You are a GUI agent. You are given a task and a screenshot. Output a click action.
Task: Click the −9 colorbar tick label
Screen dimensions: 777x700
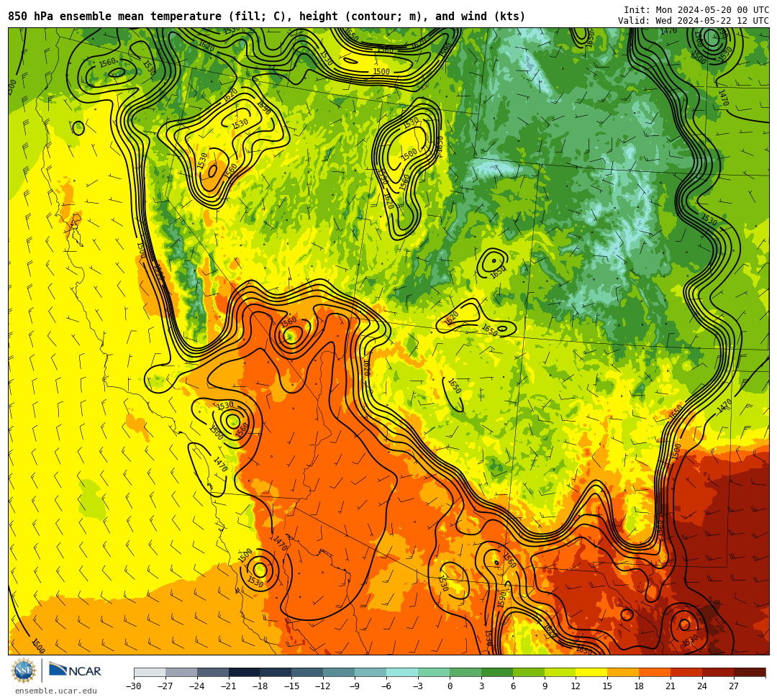point(355,686)
